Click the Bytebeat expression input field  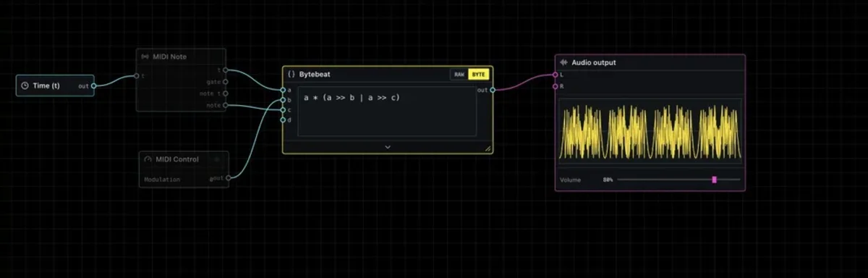pos(387,111)
